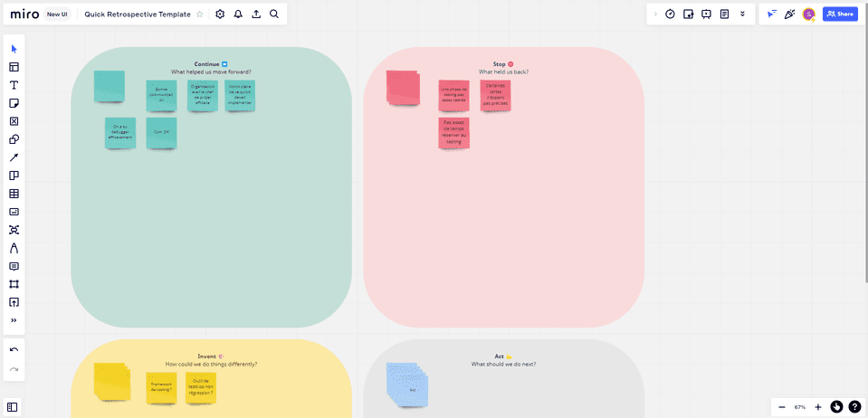This screenshot has height=418, width=868.
Task: Select the Sticky note tool
Action: pyautogui.click(x=14, y=103)
